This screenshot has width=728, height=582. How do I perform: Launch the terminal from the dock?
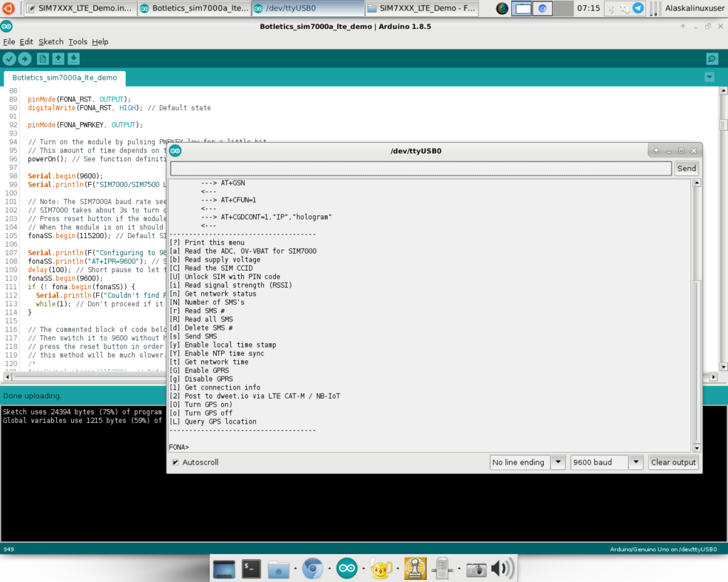pyautogui.click(x=252, y=568)
